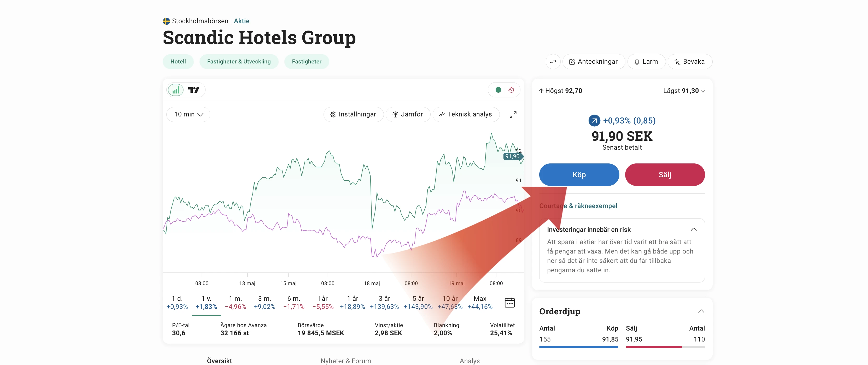The image size is (868, 365).
Task: Set a Larm alert
Action: 646,62
